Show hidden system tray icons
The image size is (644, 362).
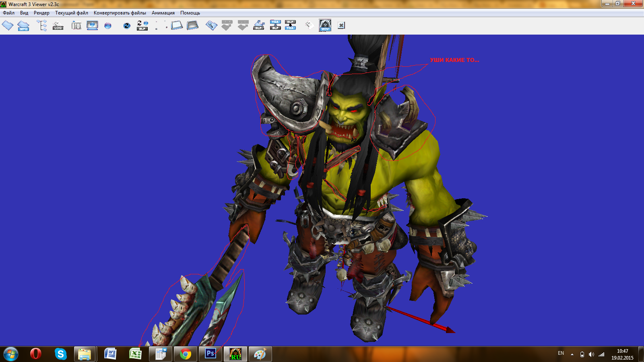coord(572,354)
